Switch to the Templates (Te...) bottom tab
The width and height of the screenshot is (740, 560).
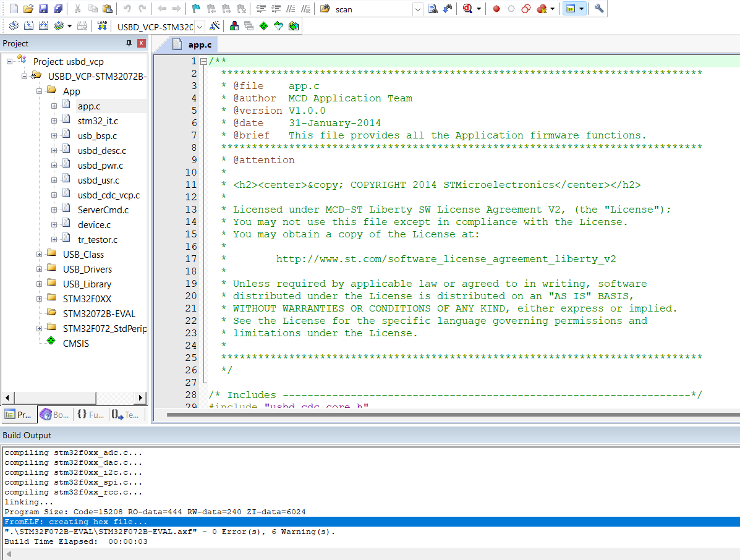coord(125,415)
